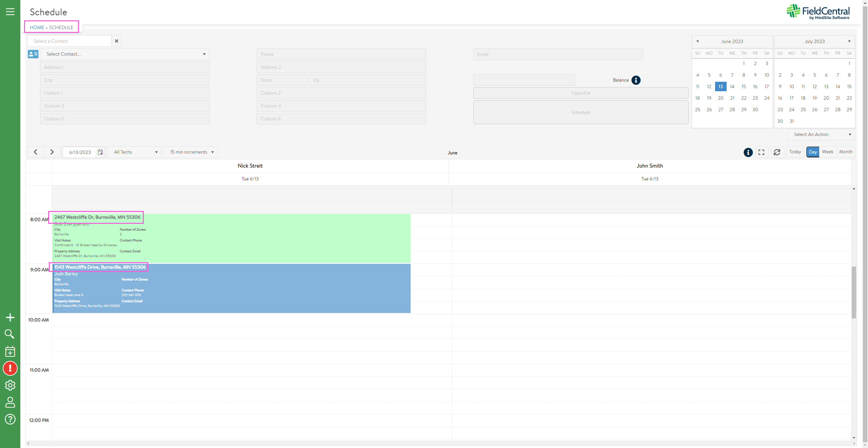Click the Balance info icon
Image resolution: width=868 pixels, height=448 pixels.
636,80
